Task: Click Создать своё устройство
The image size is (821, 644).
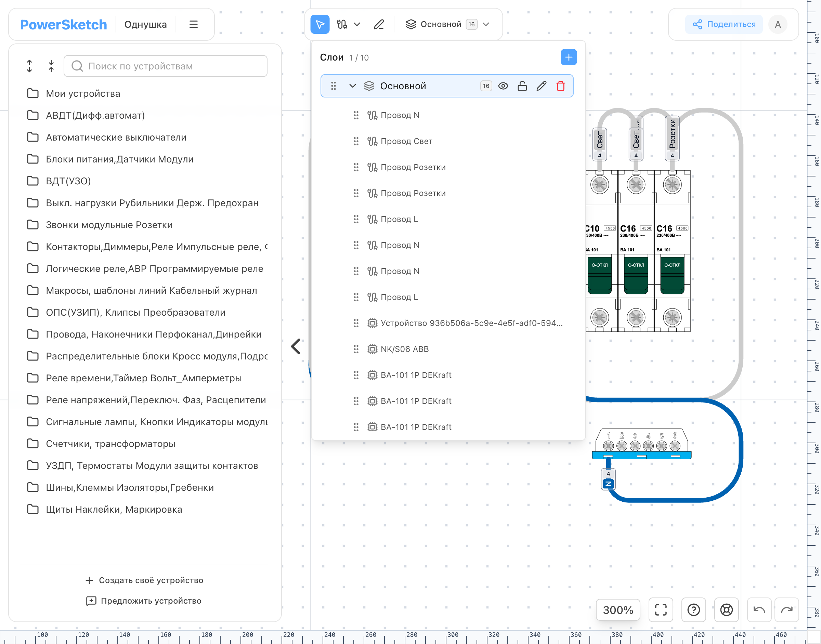Action: pyautogui.click(x=144, y=580)
